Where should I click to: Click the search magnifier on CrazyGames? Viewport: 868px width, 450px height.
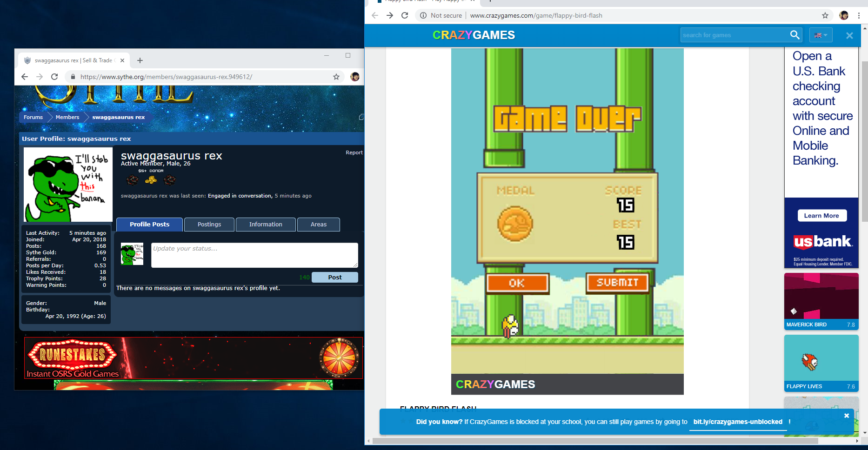click(x=795, y=35)
